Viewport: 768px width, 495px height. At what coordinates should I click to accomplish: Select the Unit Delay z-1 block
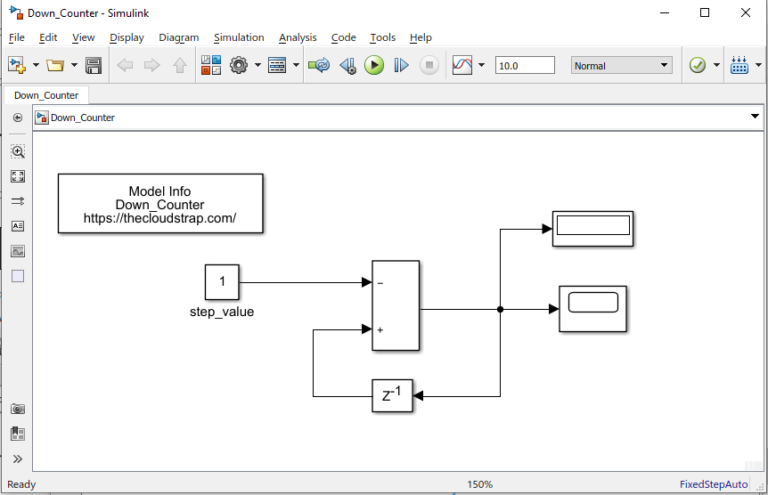(392, 396)
